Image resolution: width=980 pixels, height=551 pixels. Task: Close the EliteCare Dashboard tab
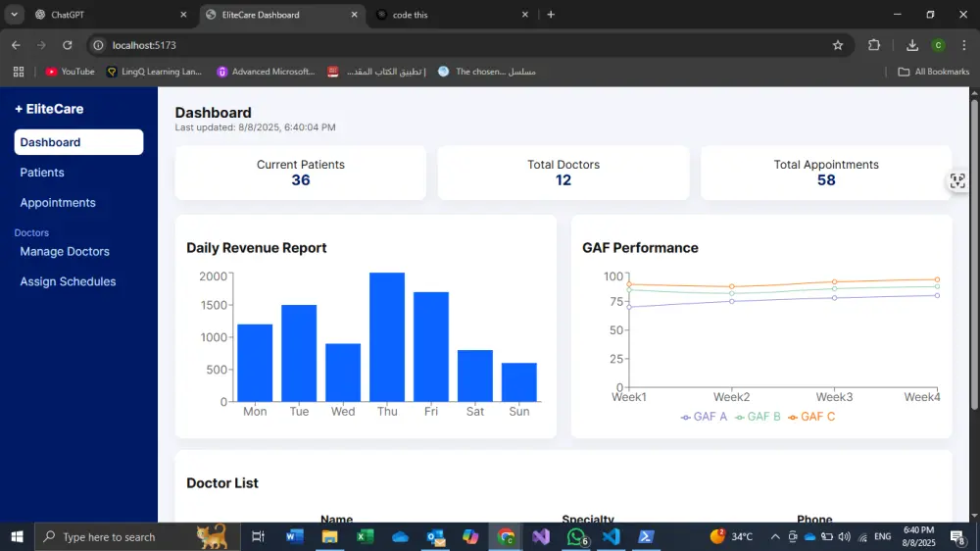[x=355, y=15]
